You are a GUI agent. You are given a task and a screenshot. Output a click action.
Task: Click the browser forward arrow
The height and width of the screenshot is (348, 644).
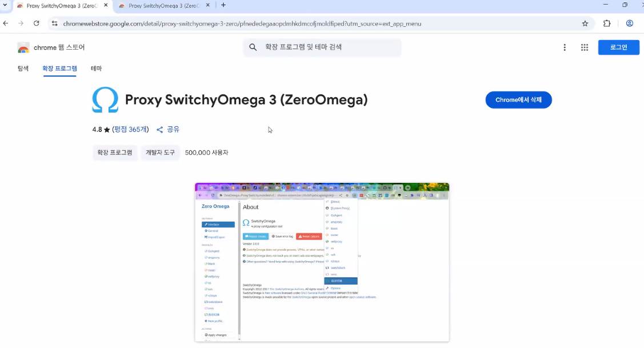point(21,23)
